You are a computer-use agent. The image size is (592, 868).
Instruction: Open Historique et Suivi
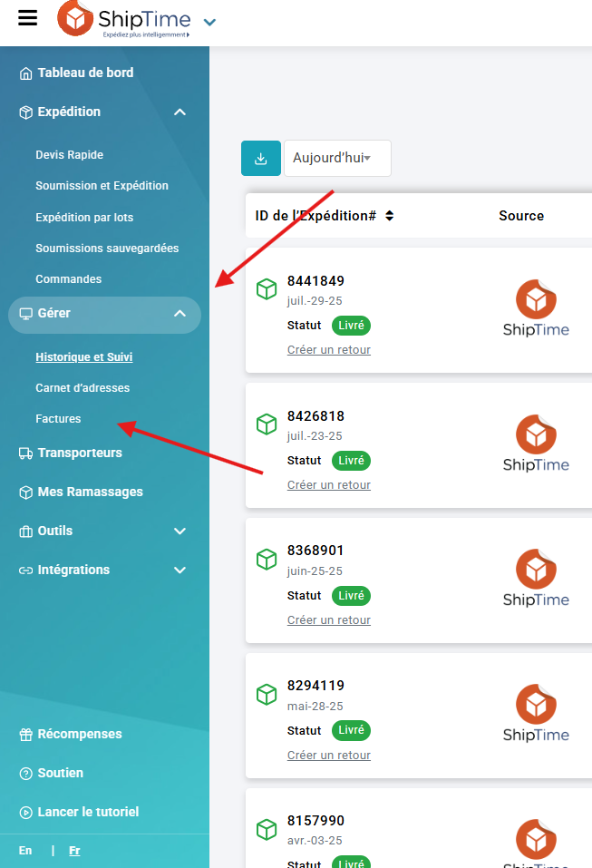tap(84, 357)
